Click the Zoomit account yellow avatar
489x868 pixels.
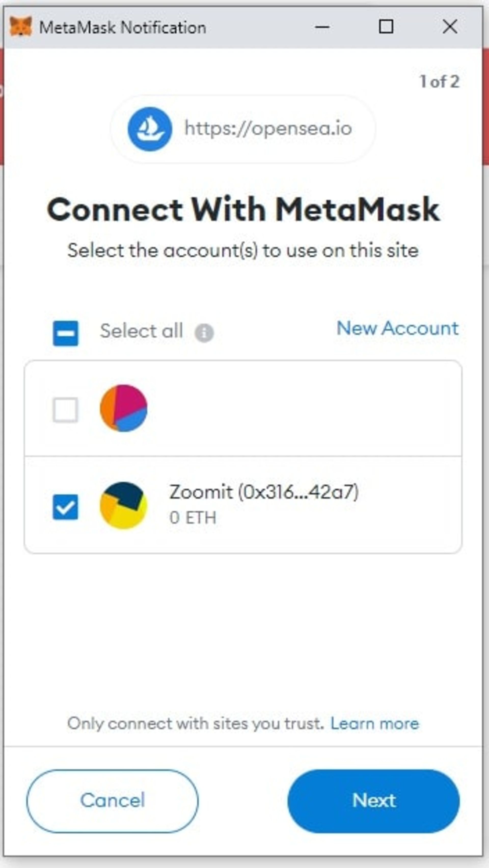[x=124, y=505]
